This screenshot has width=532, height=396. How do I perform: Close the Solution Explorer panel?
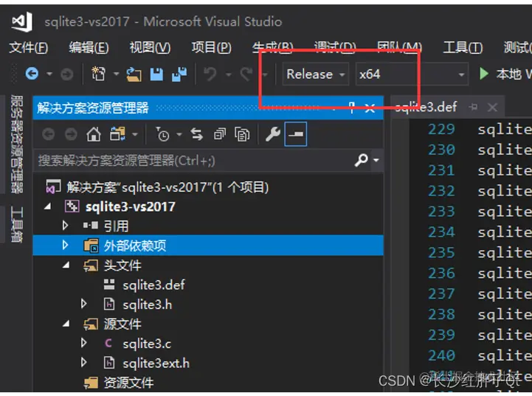coord(370,108)
